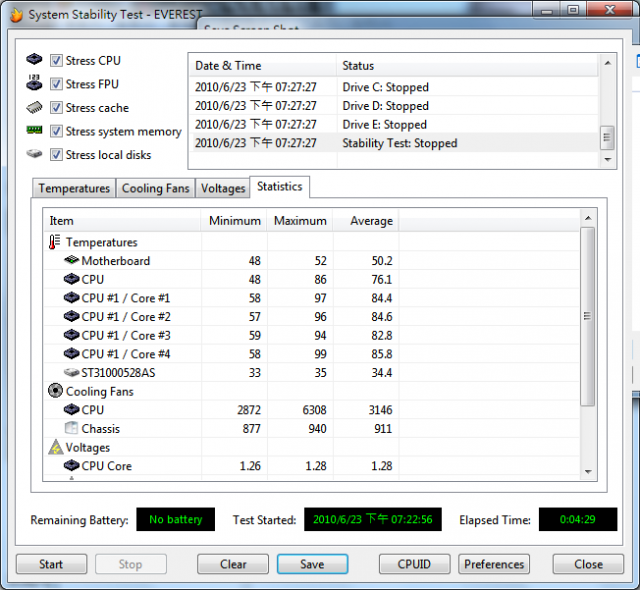Image resolution: width=640 pixels, height=590 pixels.
Task: Click the Clear button
Action: (x=233, y=564)
